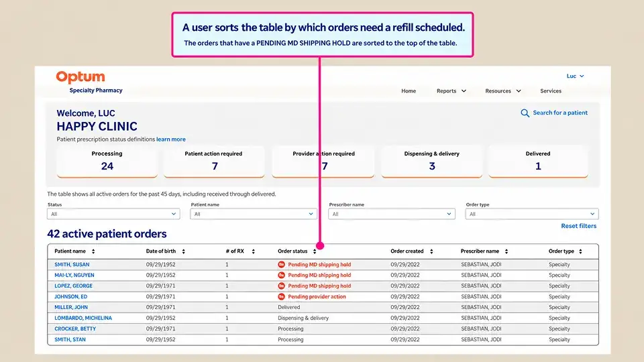
Task: Open patient SMITH, SUSAN
Action: point(72,264)
